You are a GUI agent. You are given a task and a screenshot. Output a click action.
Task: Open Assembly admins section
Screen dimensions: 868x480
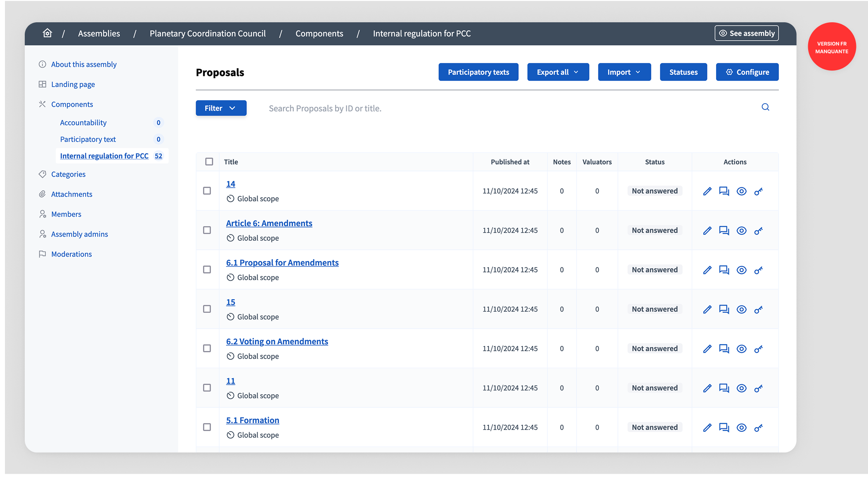tap(80, 234)
